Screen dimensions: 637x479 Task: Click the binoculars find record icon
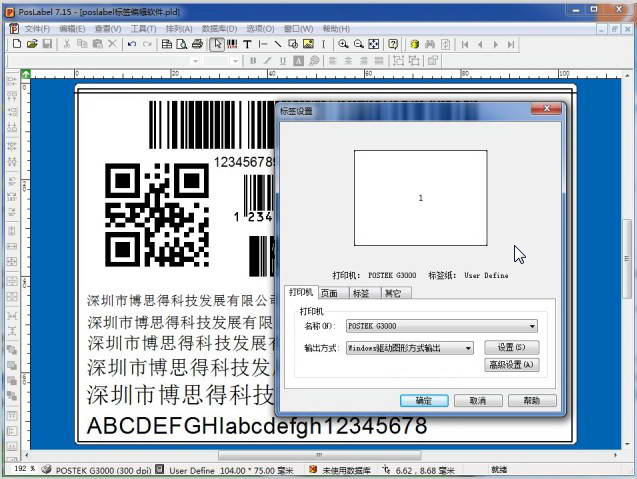coord(430,44)
